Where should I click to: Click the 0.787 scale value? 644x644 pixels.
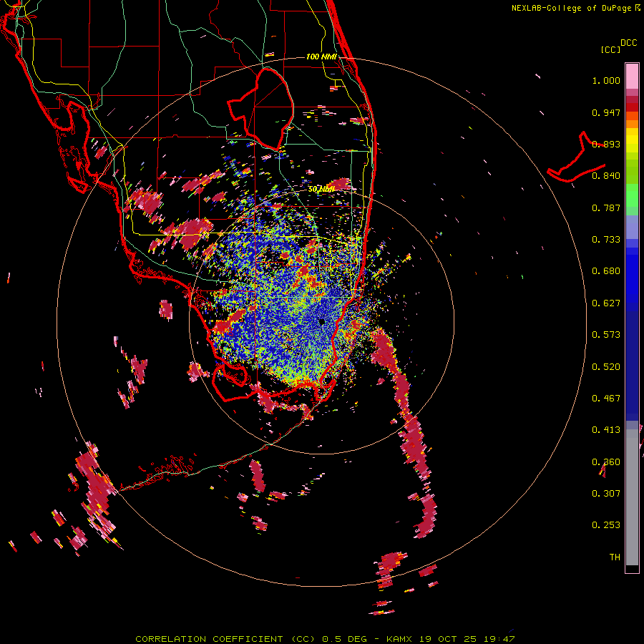click(x=606, y=208)
